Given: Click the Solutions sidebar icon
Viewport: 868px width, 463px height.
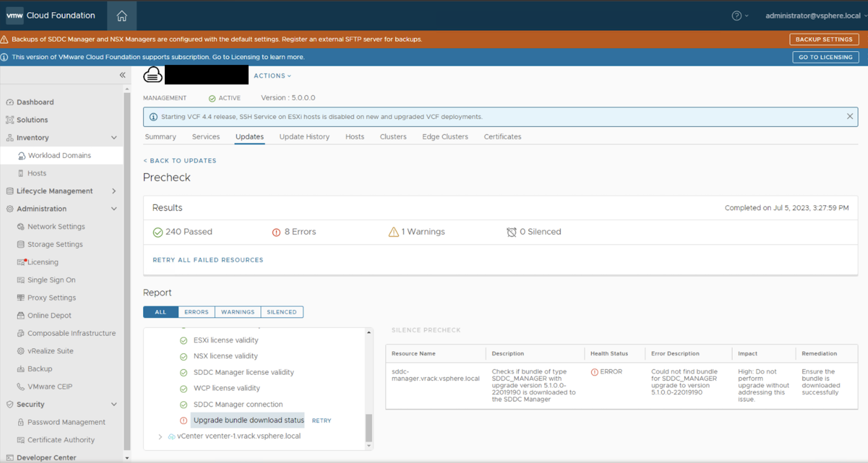Looking at the screenshot, I should (x=10, y=120).
